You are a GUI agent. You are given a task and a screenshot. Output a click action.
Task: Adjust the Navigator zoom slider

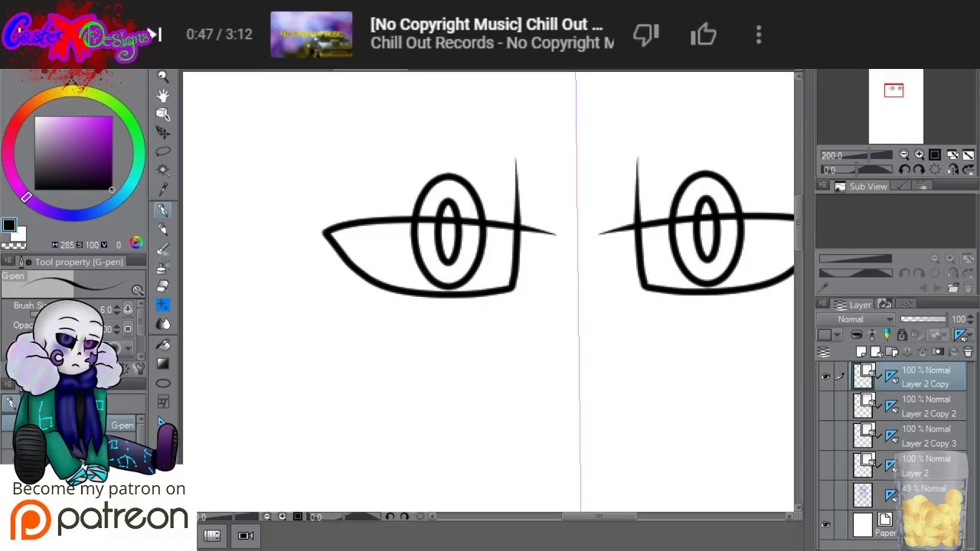point(856,155)
